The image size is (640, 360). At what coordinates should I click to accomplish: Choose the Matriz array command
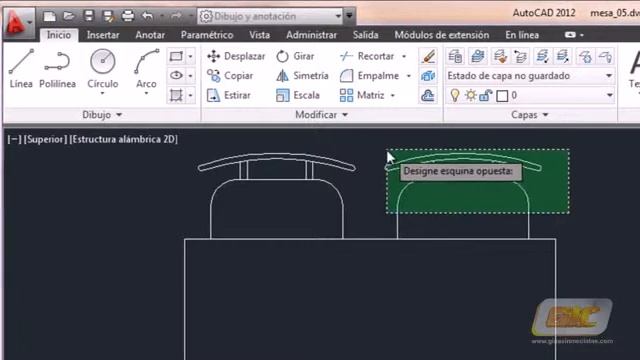362,95
